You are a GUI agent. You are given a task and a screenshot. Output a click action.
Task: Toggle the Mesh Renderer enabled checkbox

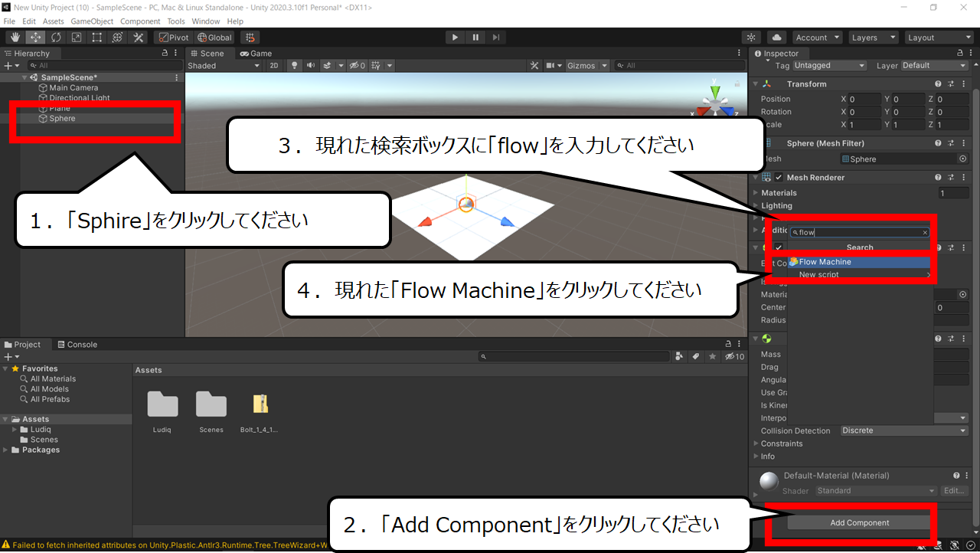(x=778, y=178)
